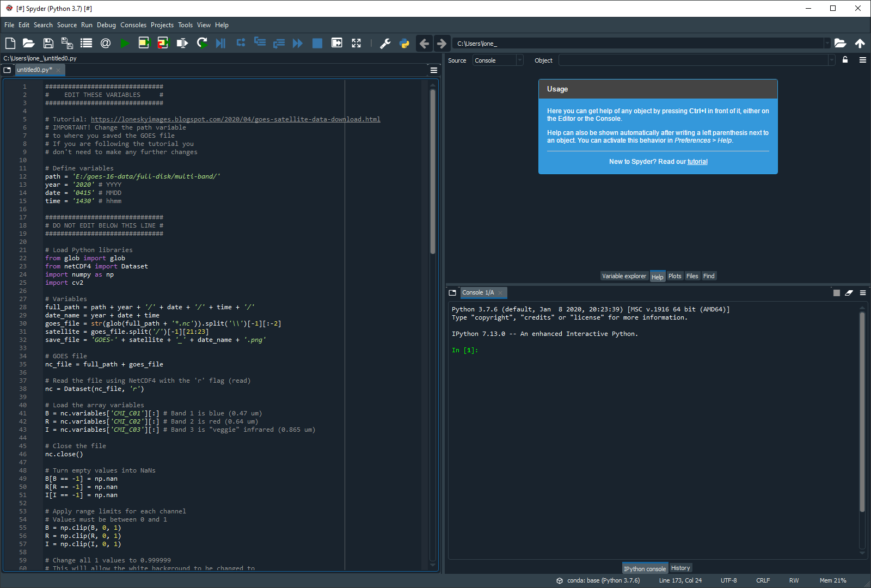871x588 pixels.
Task: Open Spyder preferences via the wrench icon
Action: click(386, 43)
